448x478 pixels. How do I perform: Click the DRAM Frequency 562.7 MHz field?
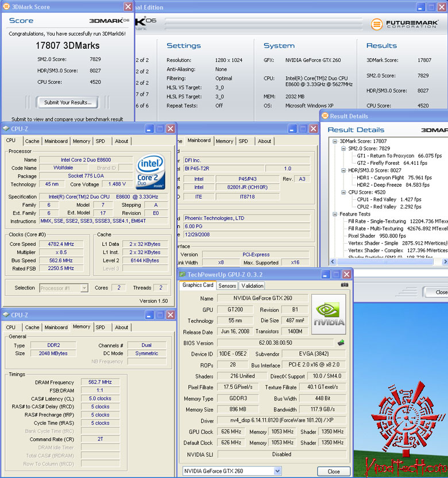100,382
